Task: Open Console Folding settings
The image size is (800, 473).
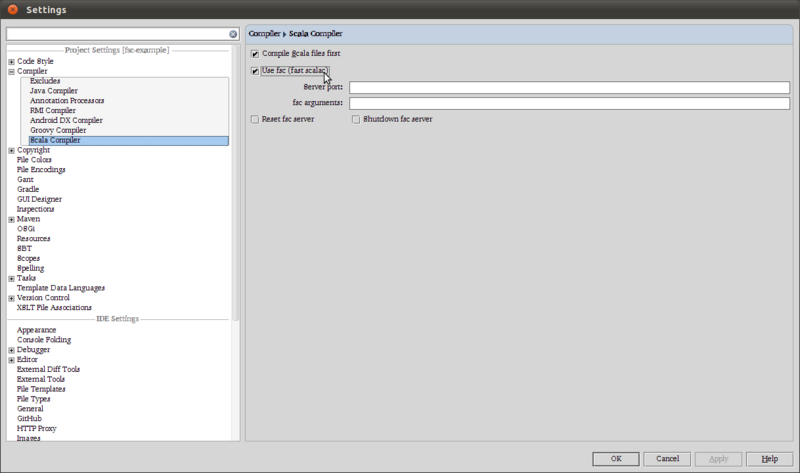Action: point(44,340)
